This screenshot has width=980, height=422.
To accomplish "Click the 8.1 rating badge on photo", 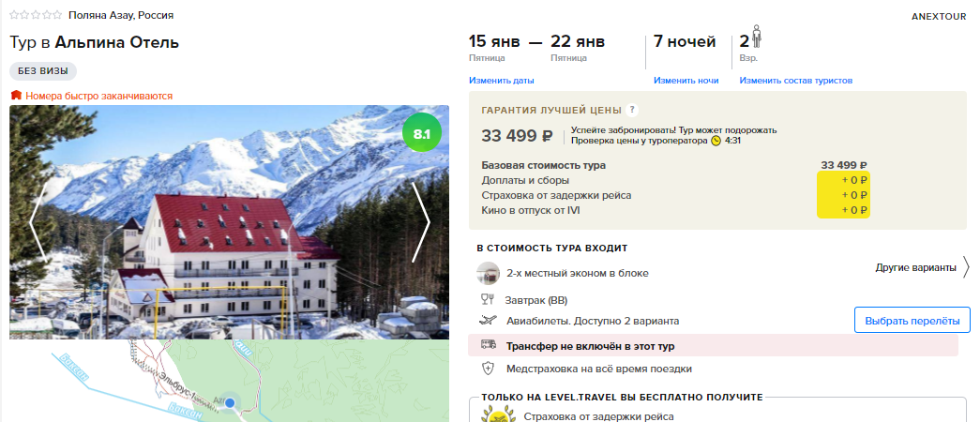I will (422, 132).
